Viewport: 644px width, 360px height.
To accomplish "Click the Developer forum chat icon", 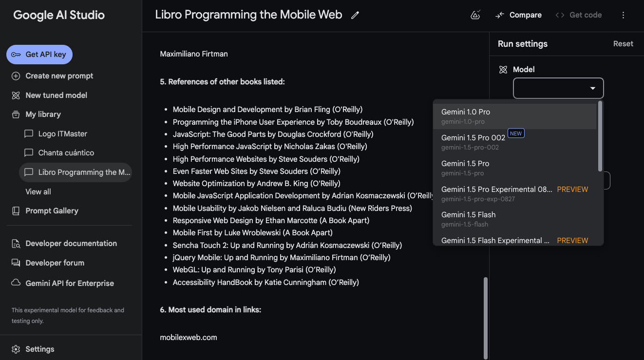I will [16, 263].
